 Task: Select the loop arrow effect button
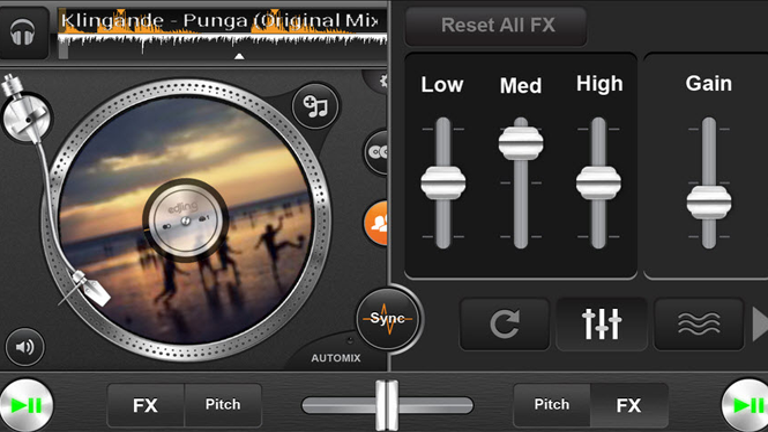pos(504,324)
